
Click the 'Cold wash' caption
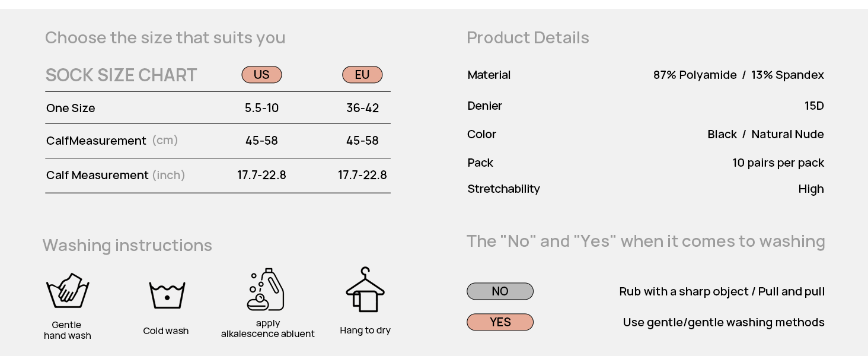166,331
